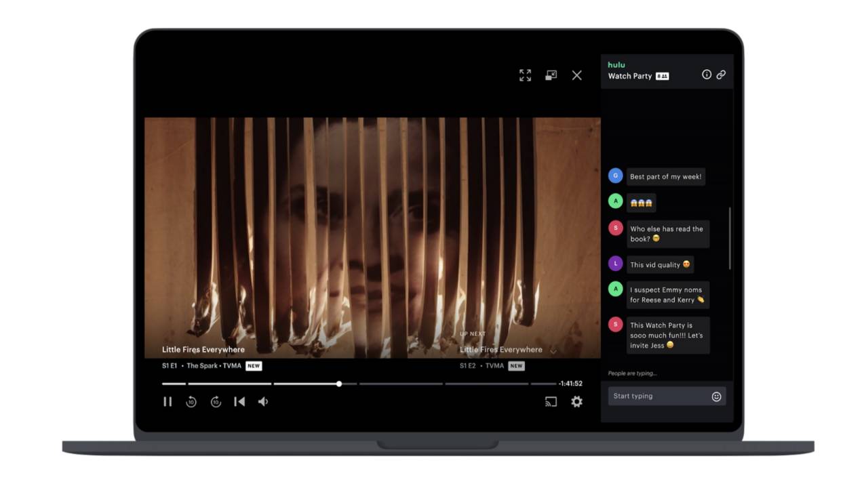Viewport: 868px width, 488px height.
Task: Click the Watch Party participants count badge
Action: coord(663,77)
